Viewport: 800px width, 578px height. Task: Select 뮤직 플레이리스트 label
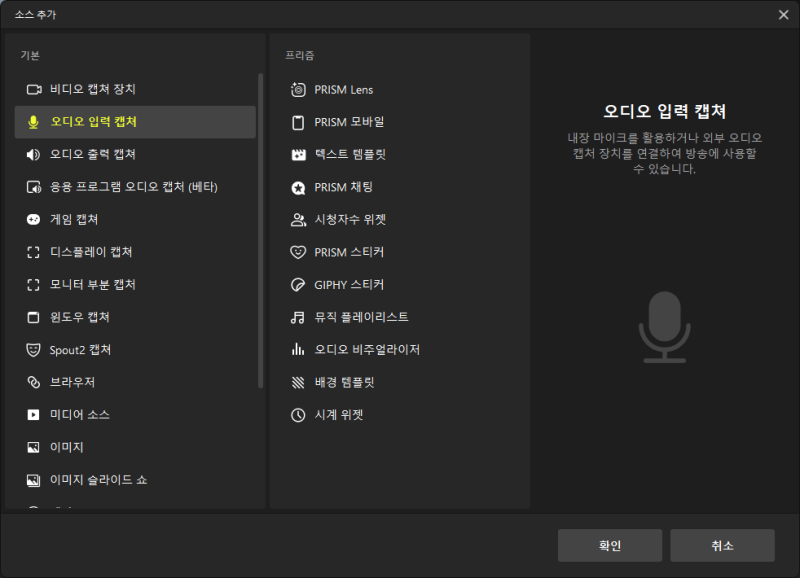362,317
